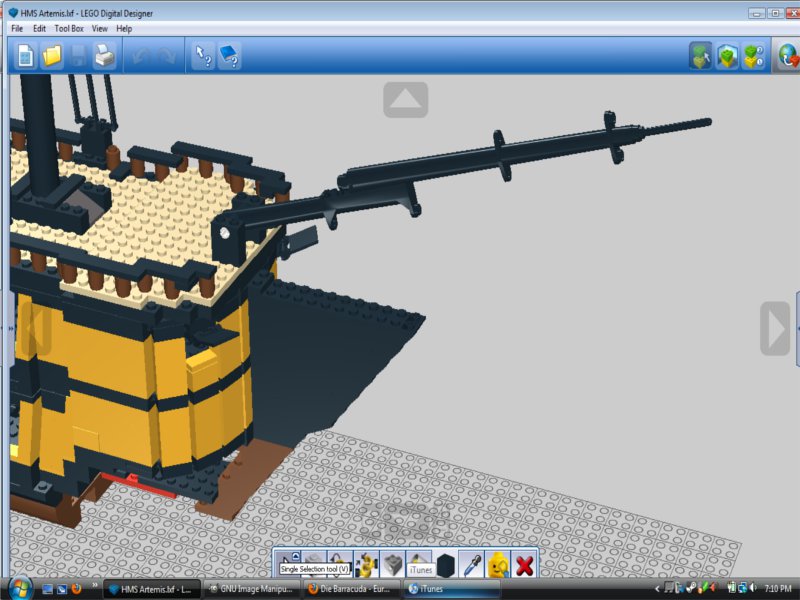
Task: Activate the What's This help cursor
Action: click(204, 55)
